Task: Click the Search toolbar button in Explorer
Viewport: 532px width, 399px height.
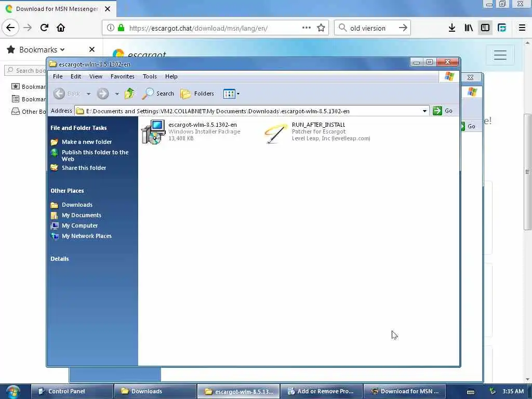Action: pyautogui.click(x=158, y=94)
